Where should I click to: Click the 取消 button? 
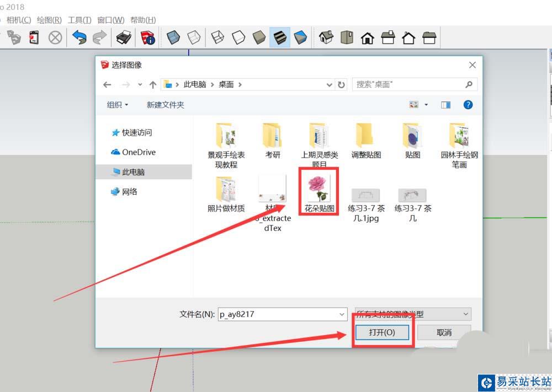(x=444, y=332)
